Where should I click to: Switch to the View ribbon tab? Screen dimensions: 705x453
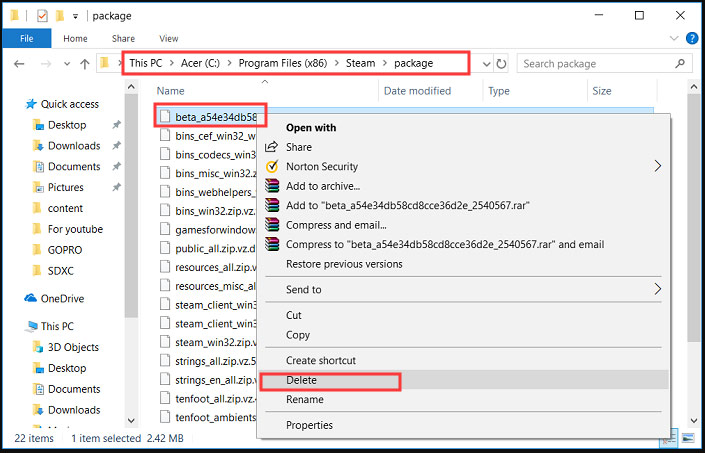click(x=169, y=39)
